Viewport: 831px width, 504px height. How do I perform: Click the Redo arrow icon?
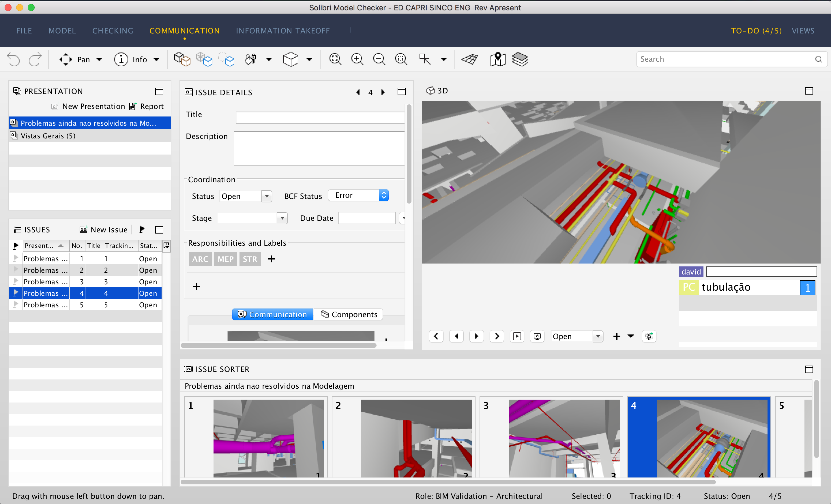(35, 59)
